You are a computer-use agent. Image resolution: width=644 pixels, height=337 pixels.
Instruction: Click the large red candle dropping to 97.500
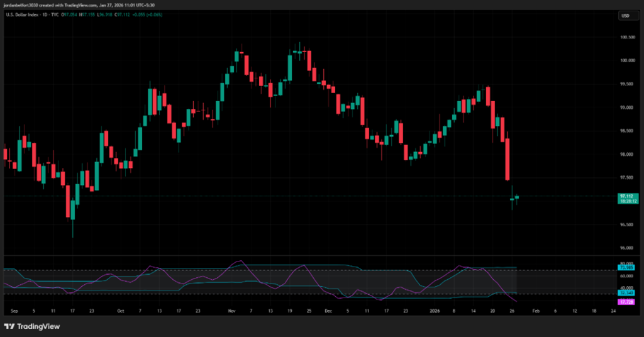coord(507,160)
